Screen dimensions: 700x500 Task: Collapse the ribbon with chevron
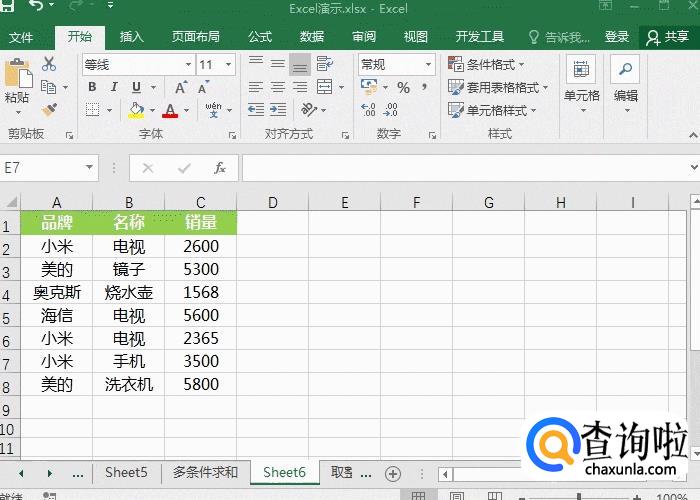[693, 135]
